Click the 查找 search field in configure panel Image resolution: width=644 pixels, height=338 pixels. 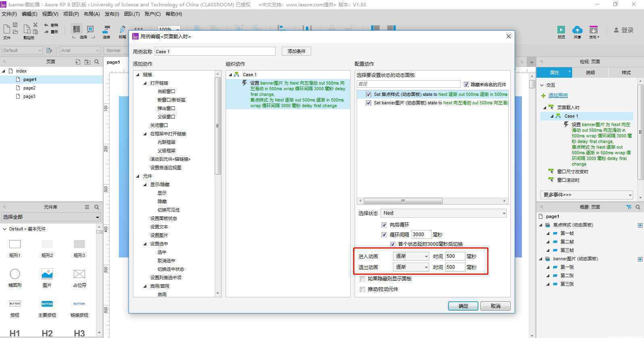tap(409, 84)
